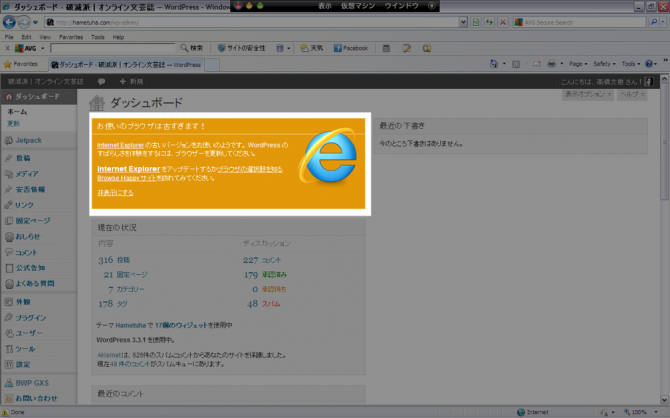Expand the 表示オプション screen options dropdown

point(588,94)
